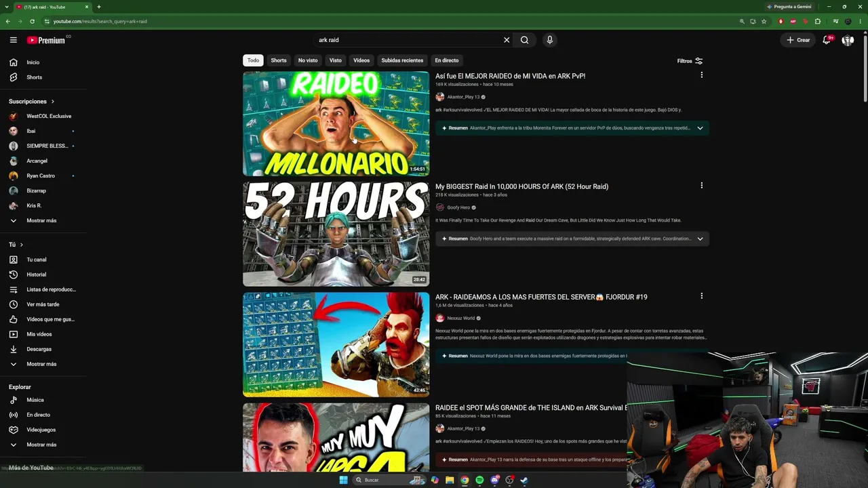Reload the page in Chrome

click(x=32, y=21)
